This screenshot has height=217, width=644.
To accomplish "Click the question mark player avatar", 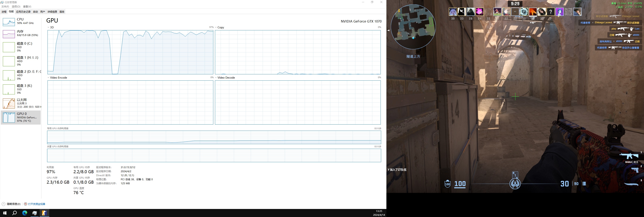I will (550, 12).
